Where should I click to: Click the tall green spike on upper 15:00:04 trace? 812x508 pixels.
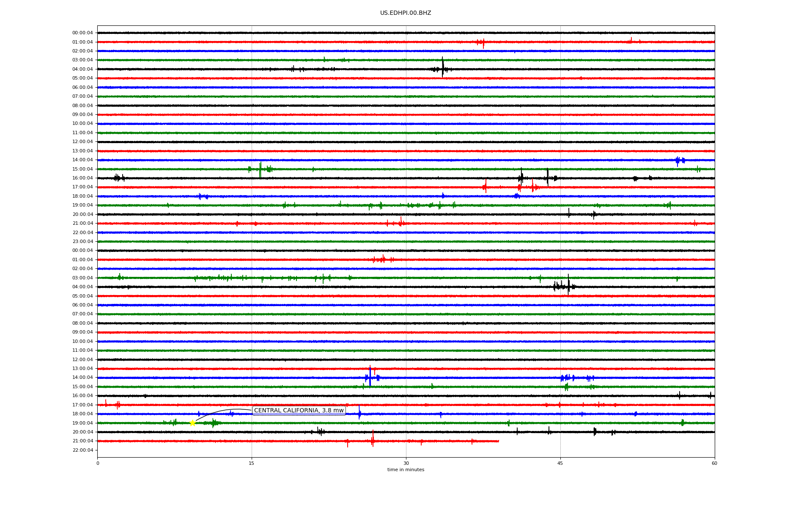(260, 170)
